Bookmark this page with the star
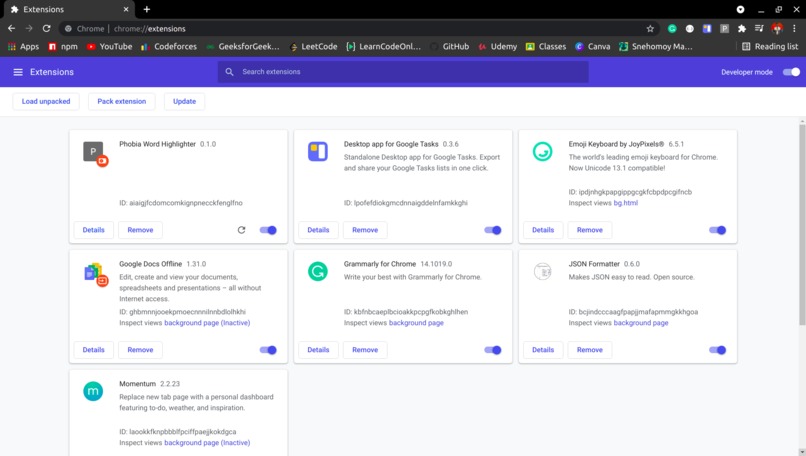Image resolution: width=806 pixels, height=456 pixels. [650, 29]
